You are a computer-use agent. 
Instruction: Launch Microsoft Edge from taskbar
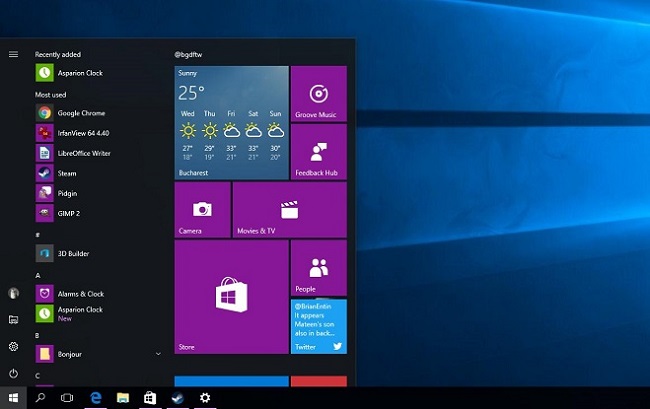click(x=96, y=398)
